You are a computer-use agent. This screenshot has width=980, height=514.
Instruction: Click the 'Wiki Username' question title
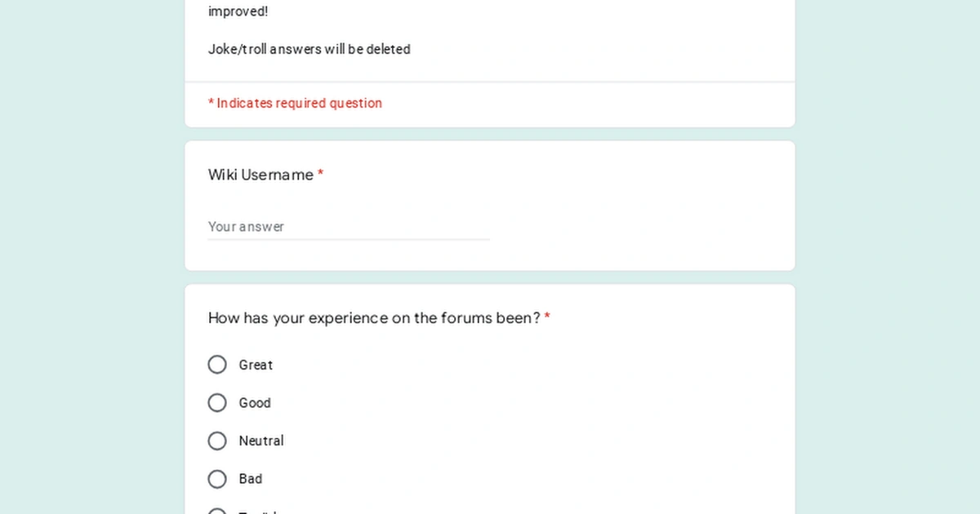[261, 175]
